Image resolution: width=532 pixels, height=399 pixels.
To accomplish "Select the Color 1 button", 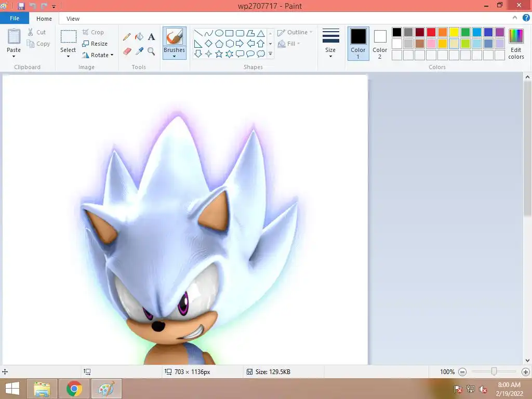I will (x=358, y=44).
